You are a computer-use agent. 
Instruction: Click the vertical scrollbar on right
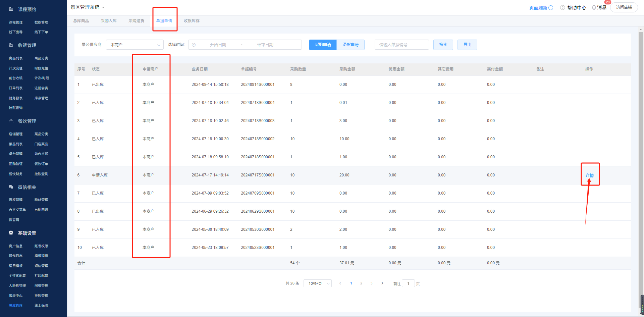point(641,168)
